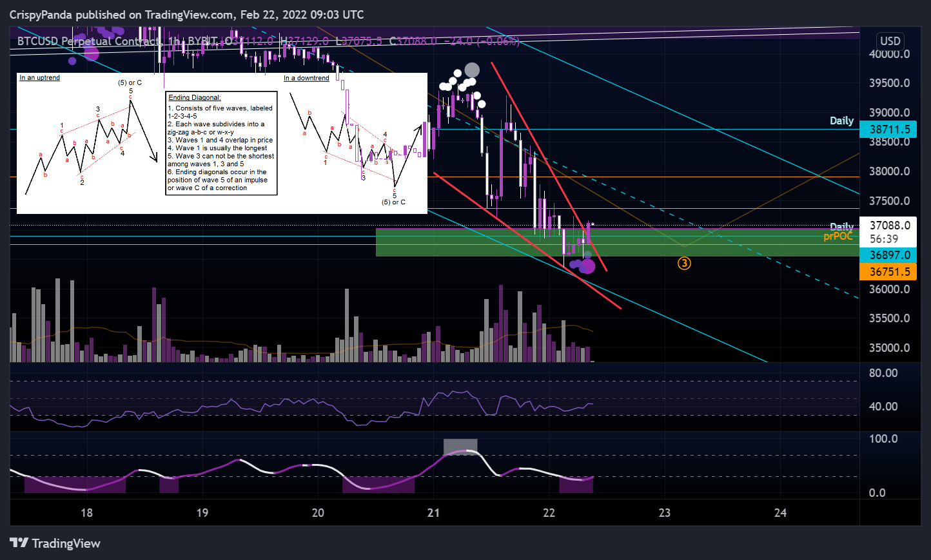The image size is (931, 560).
Task: Click date 19 on the time axis
Action: click(202, 513)
